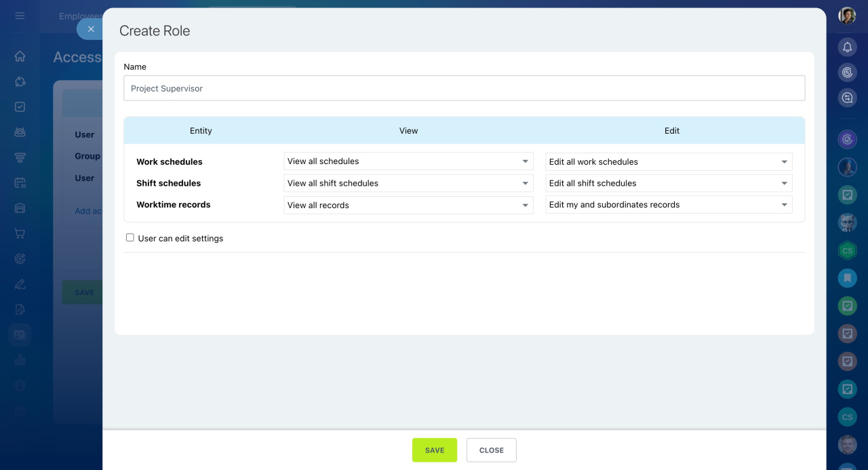
Task: Open Shift schedules Edit dropdown
Action: point(669,183)
